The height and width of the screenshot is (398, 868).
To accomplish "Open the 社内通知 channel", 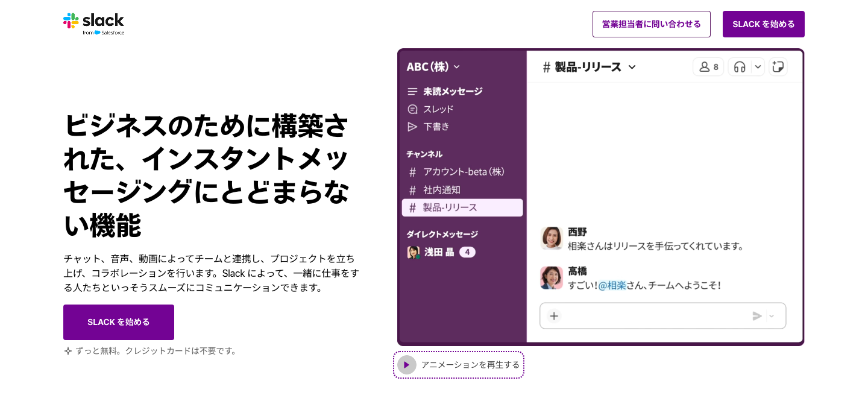I will pos(442,190).
